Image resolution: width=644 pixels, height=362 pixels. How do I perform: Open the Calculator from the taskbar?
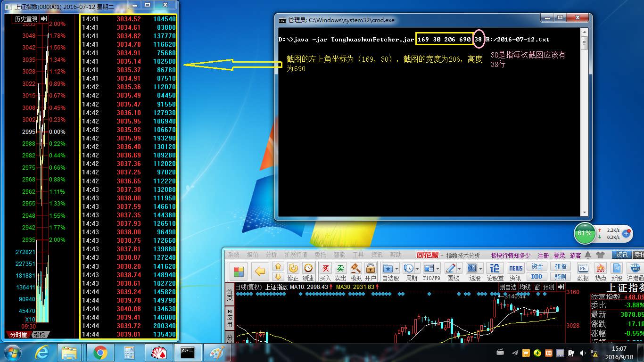129,353
